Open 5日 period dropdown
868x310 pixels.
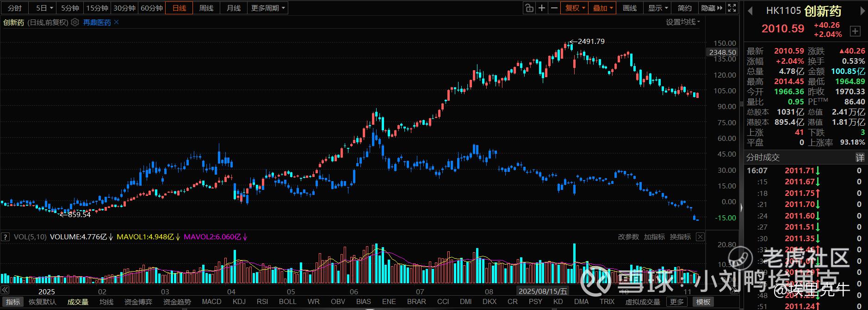point(44,8)
